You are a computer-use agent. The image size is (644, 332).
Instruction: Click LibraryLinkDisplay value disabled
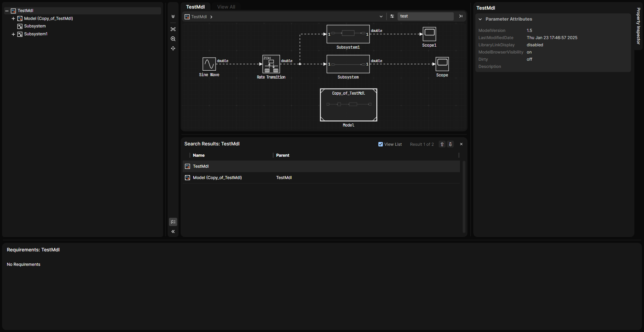(x=535, y=45)
